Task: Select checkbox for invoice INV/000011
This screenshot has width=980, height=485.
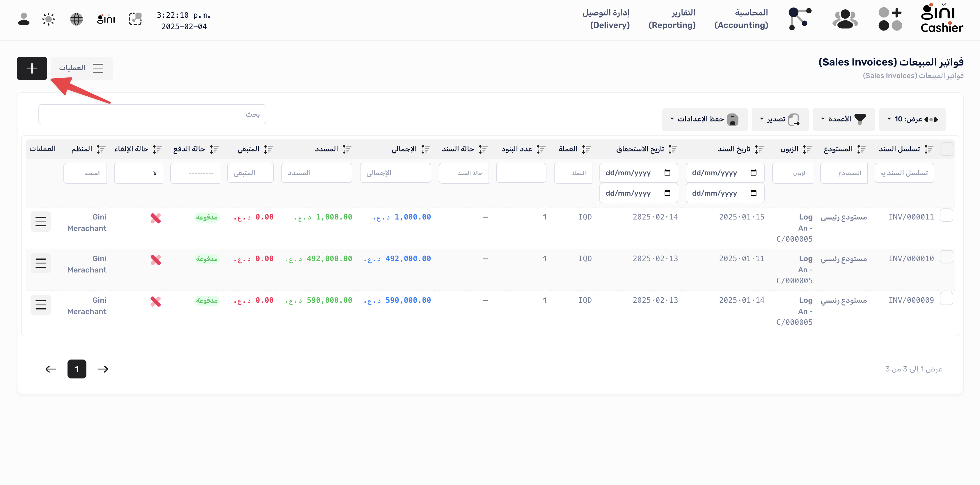Action: pos(946,215)
